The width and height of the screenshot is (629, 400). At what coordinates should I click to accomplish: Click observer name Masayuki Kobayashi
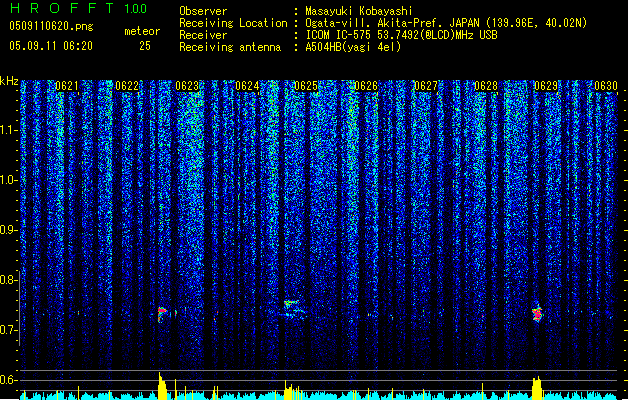click(359, 11)
